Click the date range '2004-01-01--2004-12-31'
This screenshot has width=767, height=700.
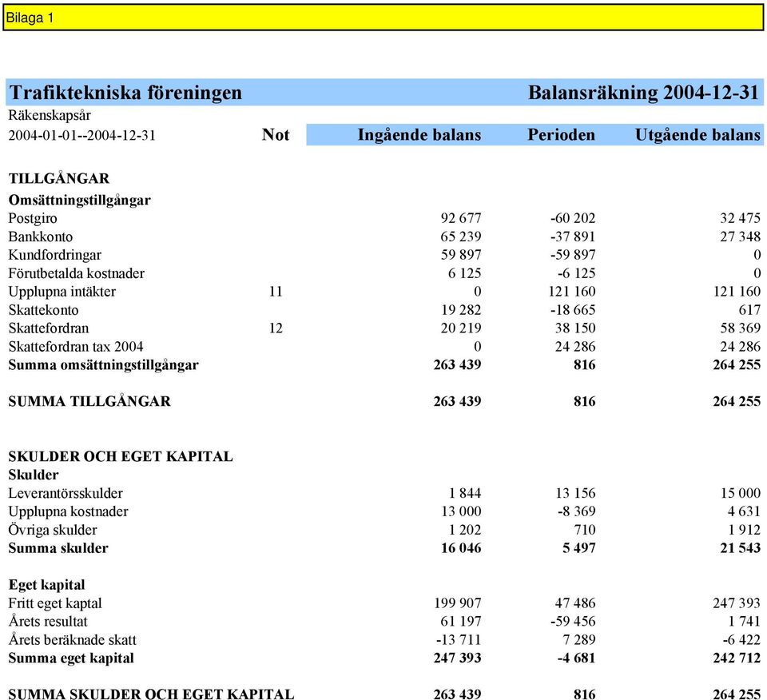pos(81,135)
